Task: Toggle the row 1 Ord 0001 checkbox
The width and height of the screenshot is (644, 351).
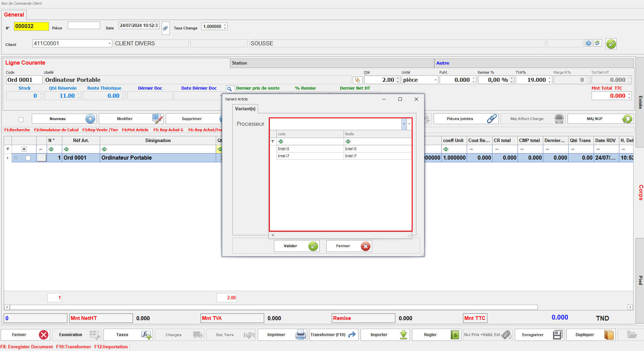Action: pos(28,158)
